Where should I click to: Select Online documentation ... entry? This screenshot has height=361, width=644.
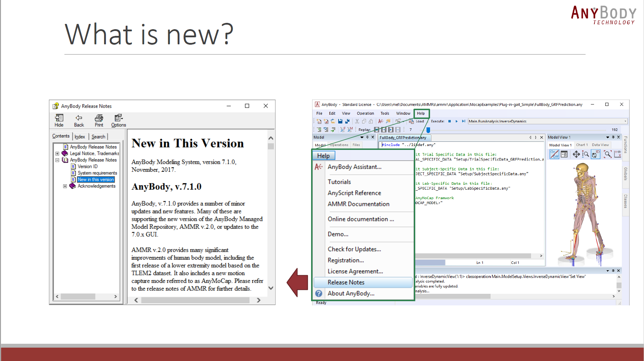pyautogui.click(x=361, y=219)
